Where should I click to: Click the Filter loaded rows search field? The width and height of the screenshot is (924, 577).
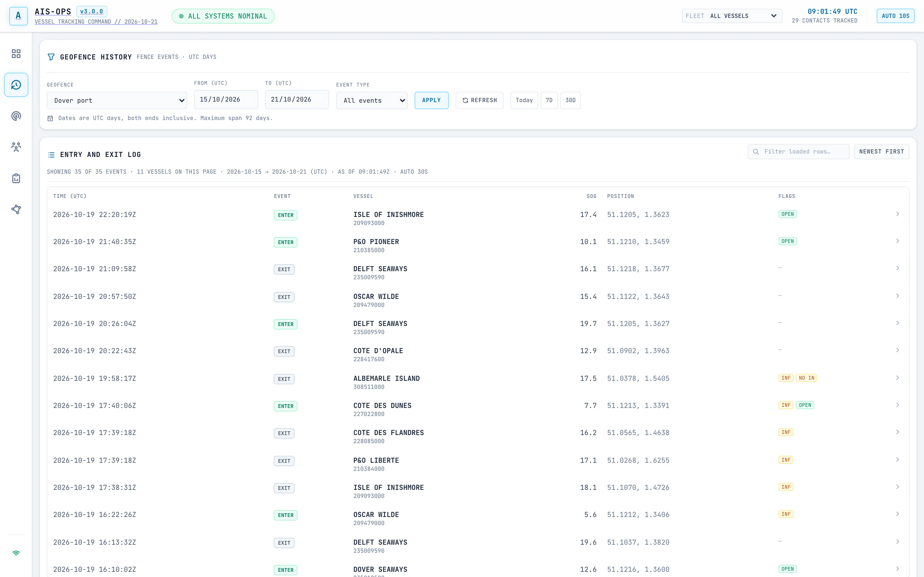click(798, 151)
